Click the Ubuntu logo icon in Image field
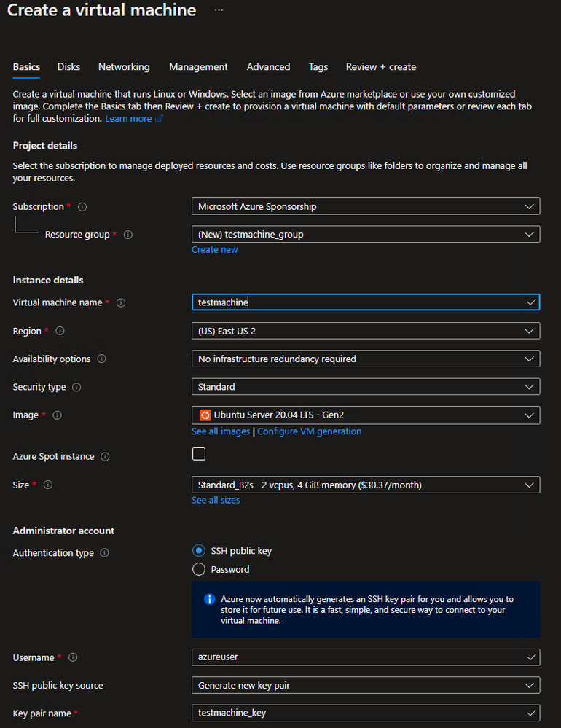Screen dimensions: 561x728 (205, 415)
